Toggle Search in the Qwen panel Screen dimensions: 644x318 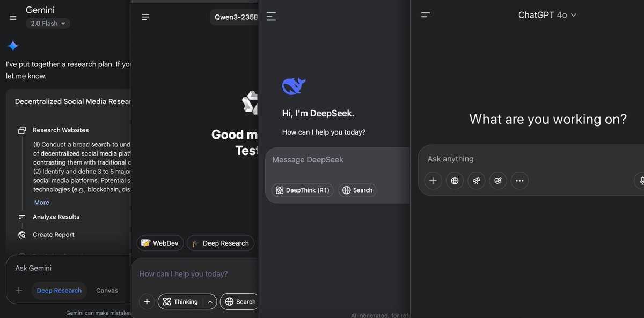pyautogui.click(x=240, y=301)
